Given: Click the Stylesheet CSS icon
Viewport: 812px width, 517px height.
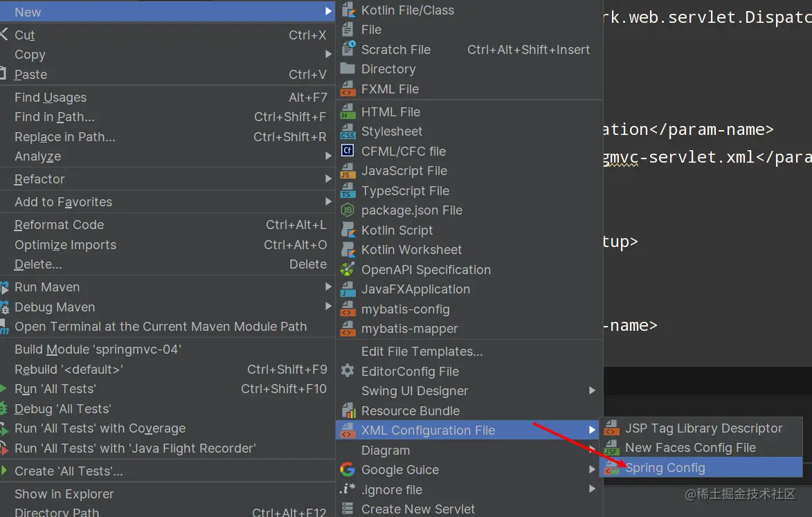Looking at the screenshot, I should click(348, 131).
